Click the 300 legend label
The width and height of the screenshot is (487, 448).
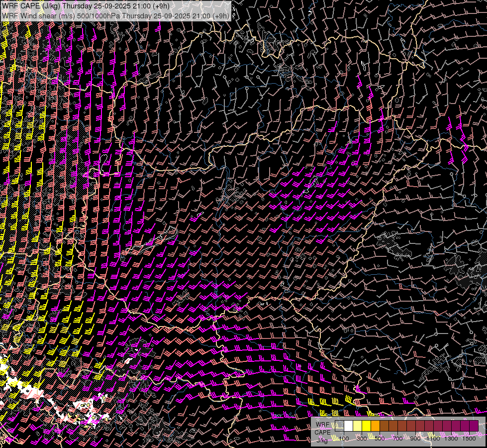[362, 439]
